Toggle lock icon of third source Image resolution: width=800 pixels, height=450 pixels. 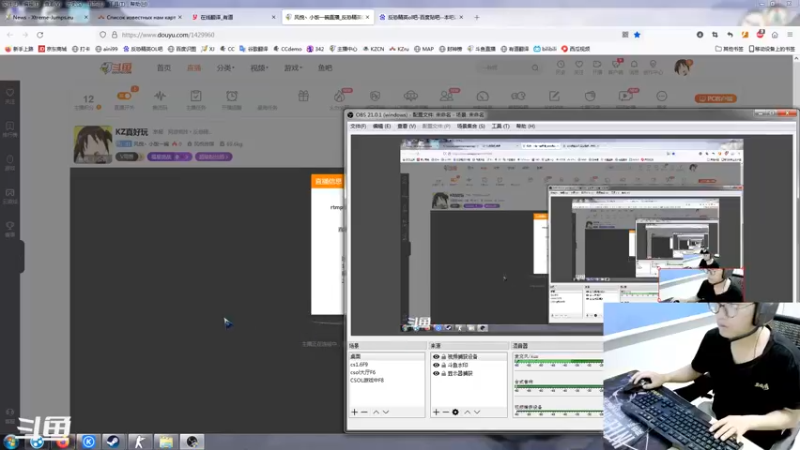point(443,373)
